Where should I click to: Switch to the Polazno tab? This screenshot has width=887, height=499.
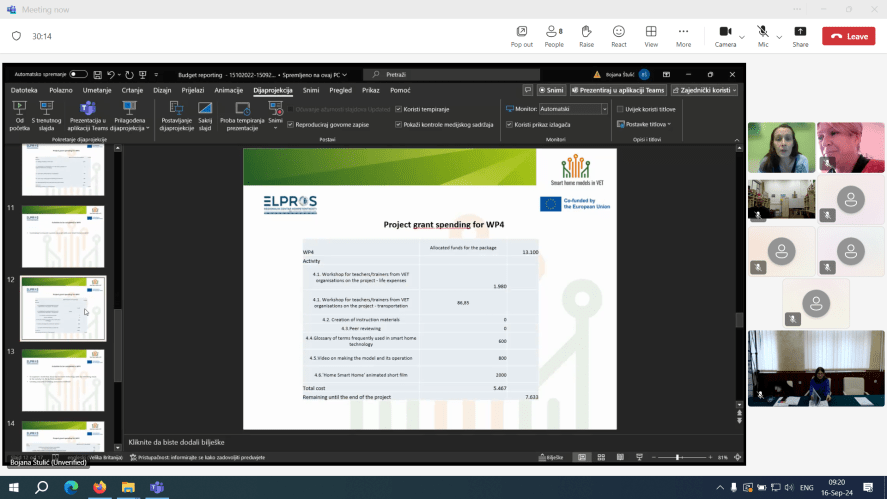(61, 90)
